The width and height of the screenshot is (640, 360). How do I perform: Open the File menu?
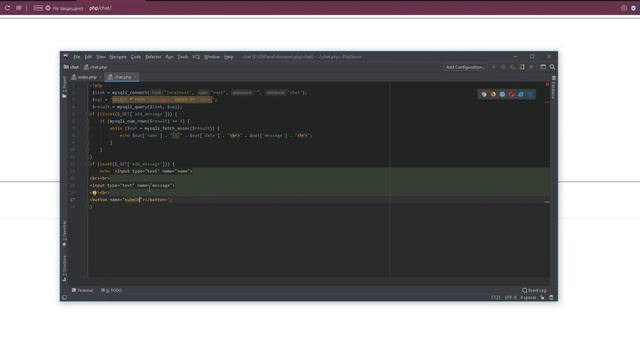click(x=77, y=57)
